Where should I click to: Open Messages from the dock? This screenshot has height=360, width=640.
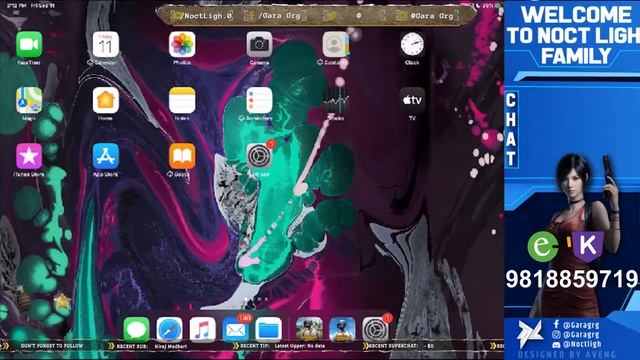136,330
